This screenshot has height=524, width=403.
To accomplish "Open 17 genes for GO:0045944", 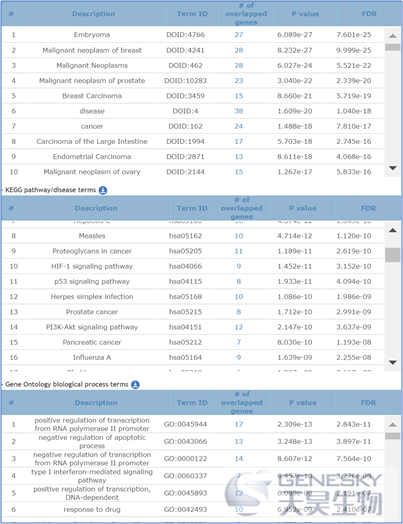I will coord(239,424).
